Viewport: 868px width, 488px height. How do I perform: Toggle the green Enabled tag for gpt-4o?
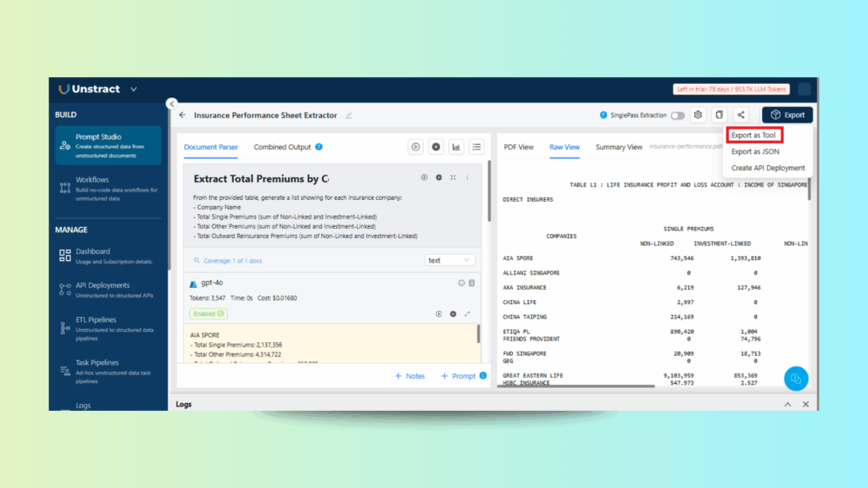[x=208, y=313]
